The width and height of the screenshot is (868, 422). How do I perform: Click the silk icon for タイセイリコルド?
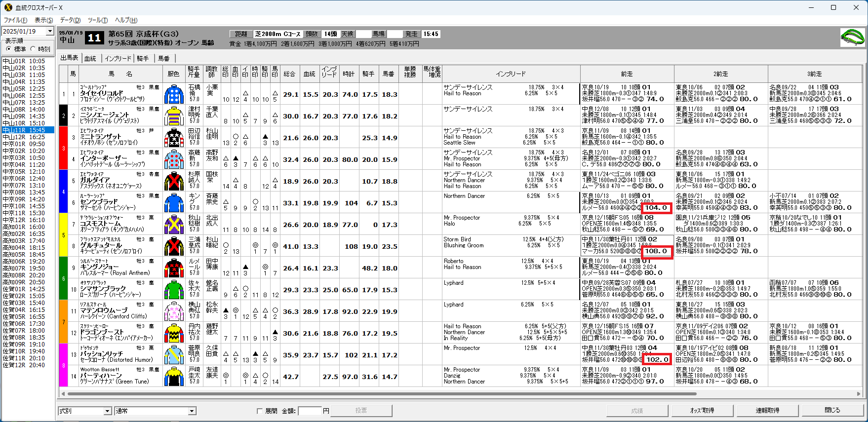174,94
